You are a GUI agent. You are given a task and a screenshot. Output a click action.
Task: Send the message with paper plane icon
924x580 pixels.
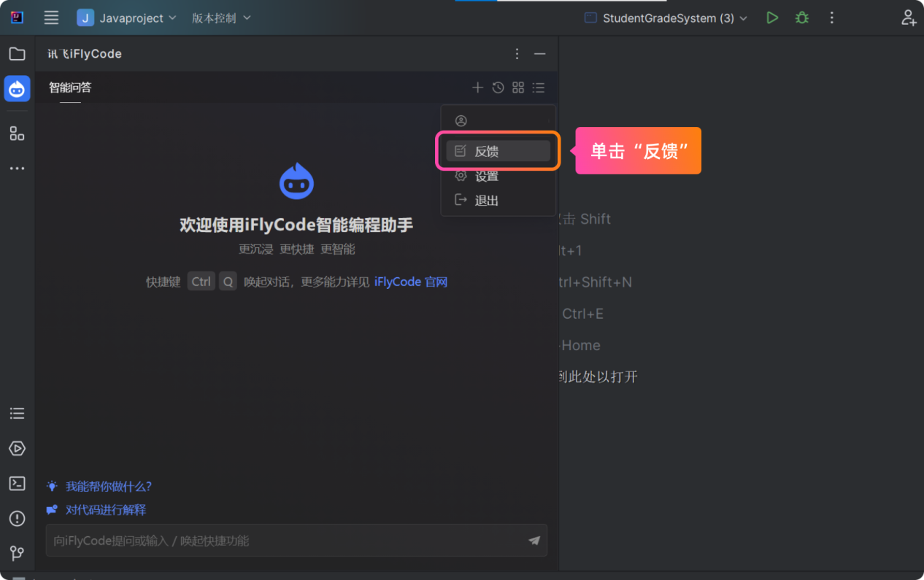point(534,541)
